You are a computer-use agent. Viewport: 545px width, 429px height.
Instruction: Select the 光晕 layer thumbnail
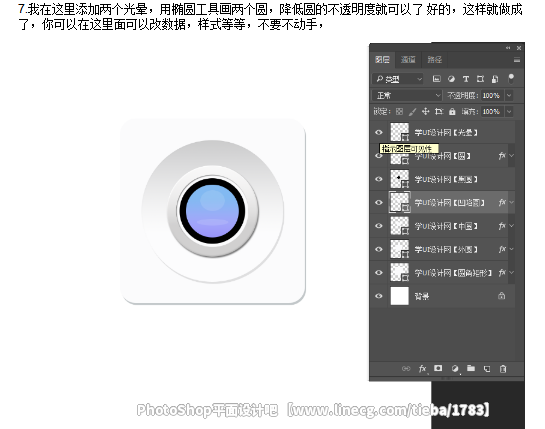(400, 132)
